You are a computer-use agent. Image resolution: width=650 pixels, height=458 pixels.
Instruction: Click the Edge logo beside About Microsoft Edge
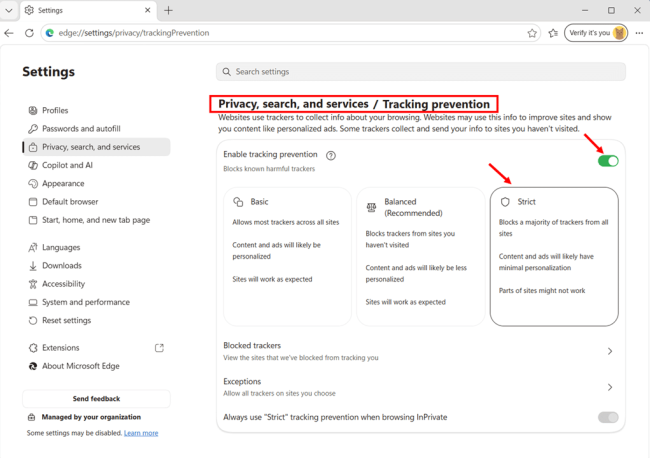(33, 366)
